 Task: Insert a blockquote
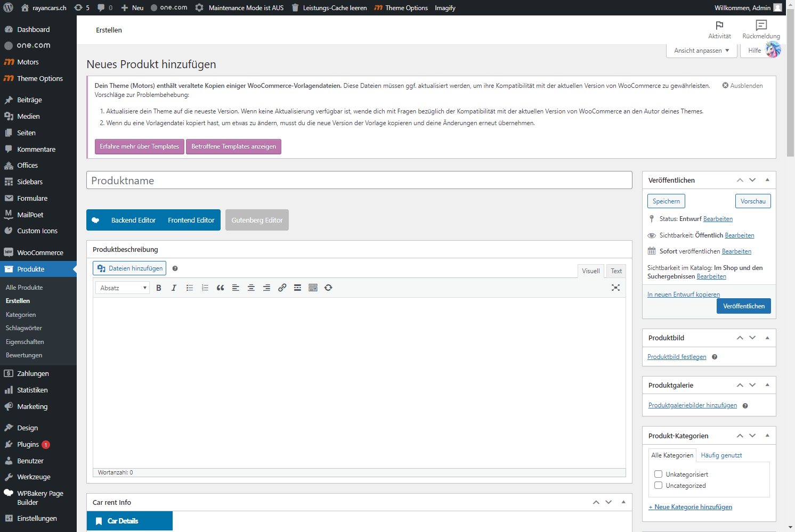[x=220, y=288]
